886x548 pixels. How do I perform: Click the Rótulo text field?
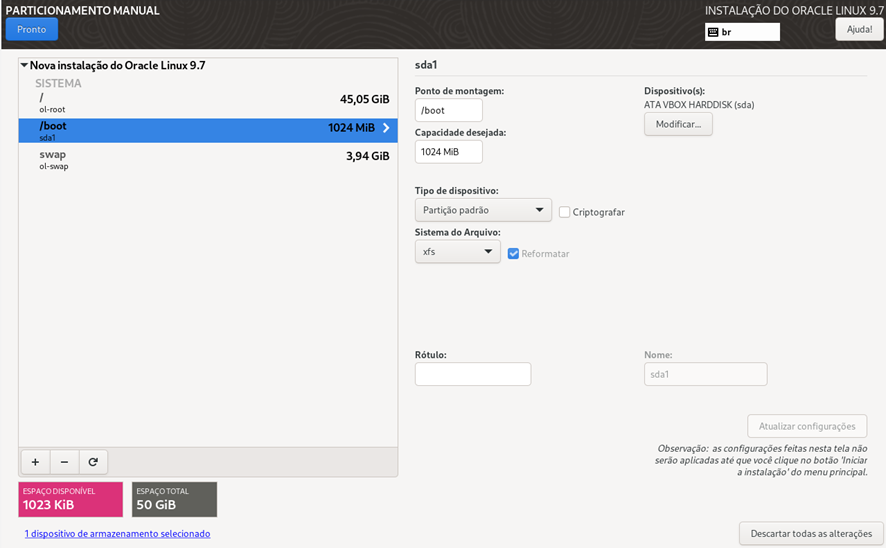click(x=472, y=374)
